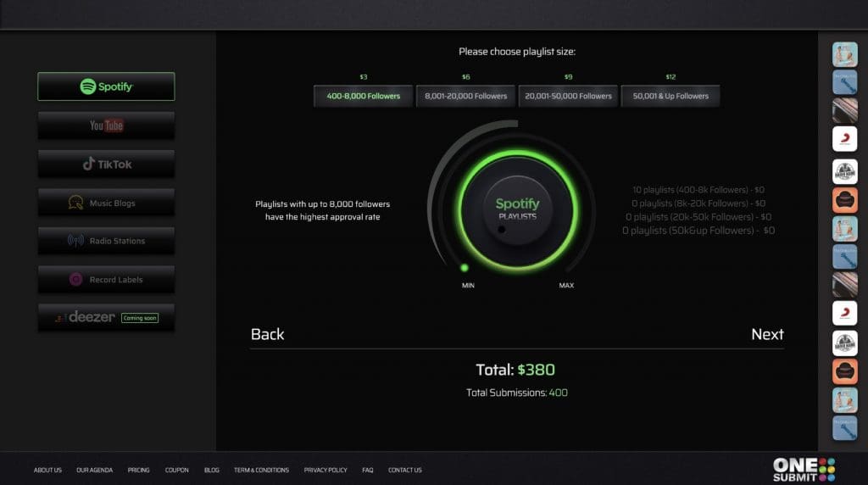This screenshot has width=868, height=485.
Task: Click the highest approval rate note
Action: click(323, 210)
